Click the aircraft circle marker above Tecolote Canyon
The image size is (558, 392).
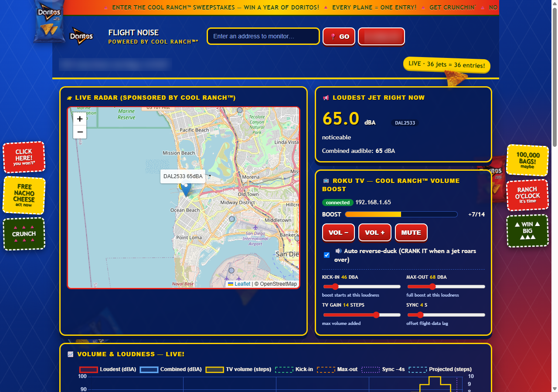pyautogui.click(x=240, y=111)
